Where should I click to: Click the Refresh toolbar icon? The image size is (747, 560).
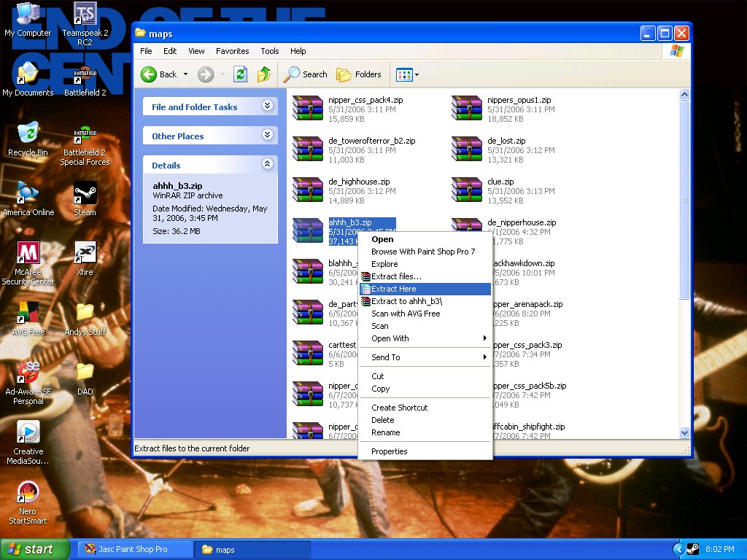coord(241,74)
